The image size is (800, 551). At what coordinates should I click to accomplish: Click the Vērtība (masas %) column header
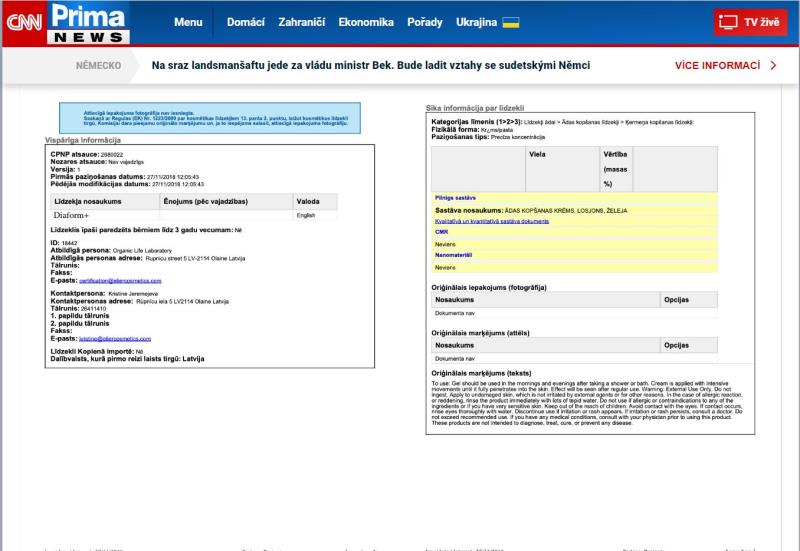[616, 169]
